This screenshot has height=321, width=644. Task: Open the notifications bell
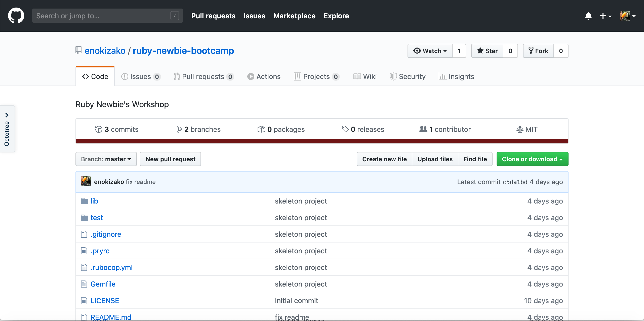pyautogui.click(x=588, y=16)
